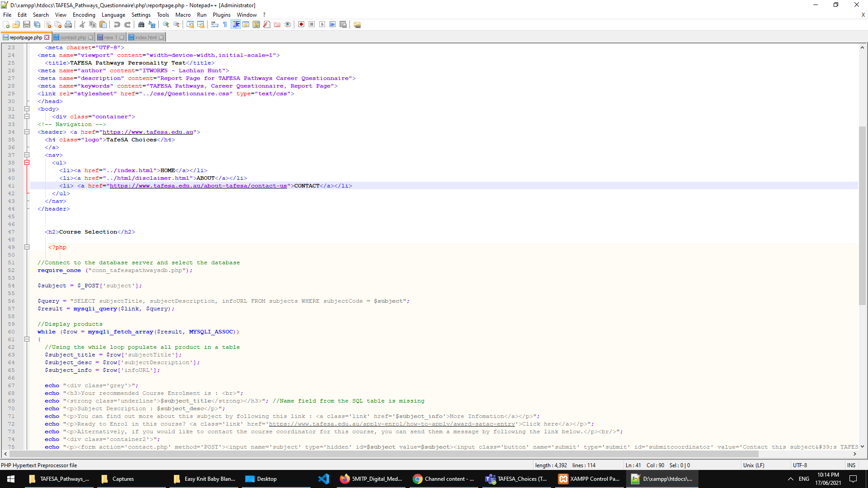Screen dimensions: 868x488
Task: Click the tafesa.edu.au header link
Action: point(148,132)
